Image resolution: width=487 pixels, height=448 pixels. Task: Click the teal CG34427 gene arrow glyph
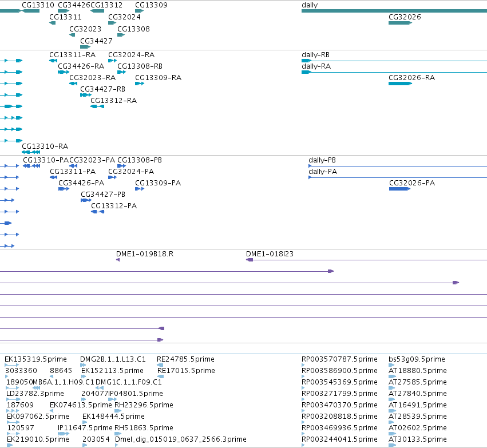pos(85,47)
